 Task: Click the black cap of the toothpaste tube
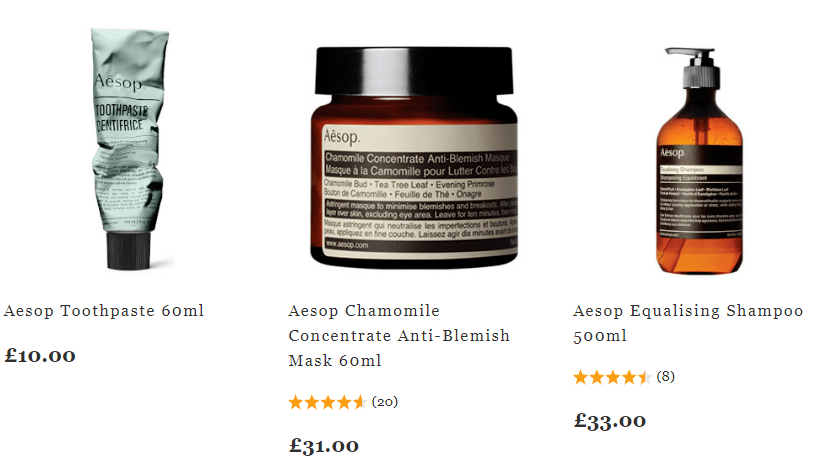[x=129, y=251]
